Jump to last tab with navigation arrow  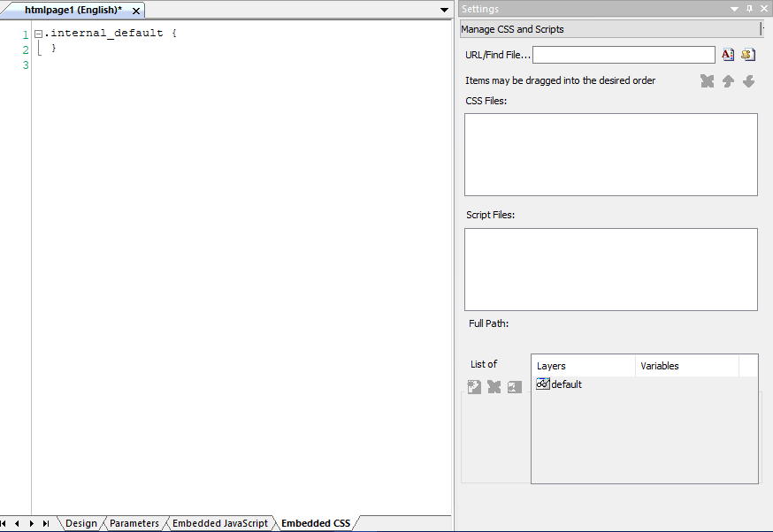pos(46,524)
